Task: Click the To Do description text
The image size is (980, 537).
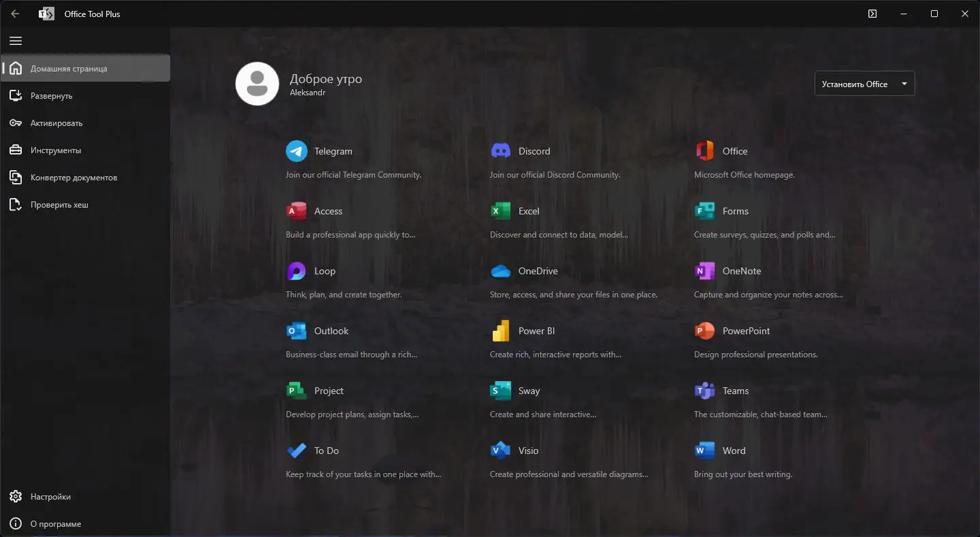Action: click(x=363, y=474)
